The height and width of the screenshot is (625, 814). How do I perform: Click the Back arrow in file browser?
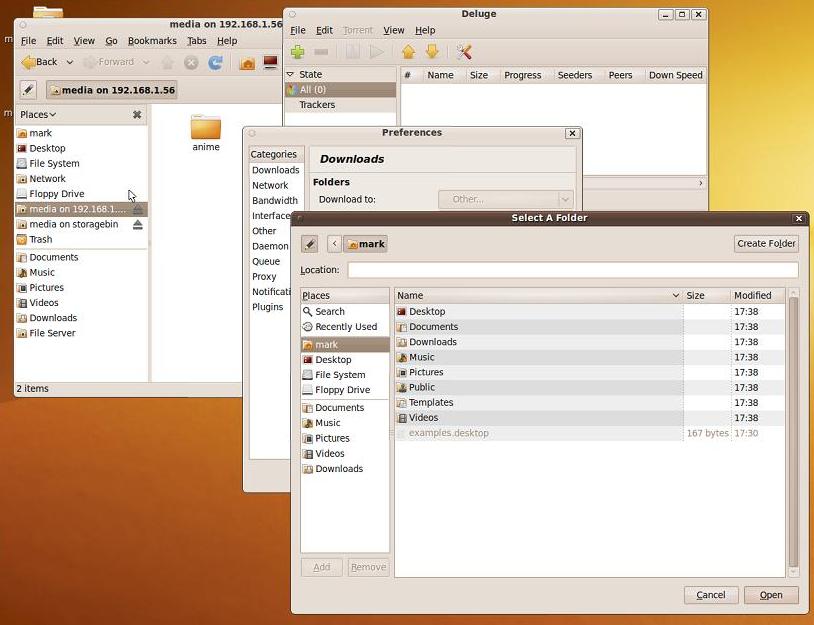click(39, 62)
